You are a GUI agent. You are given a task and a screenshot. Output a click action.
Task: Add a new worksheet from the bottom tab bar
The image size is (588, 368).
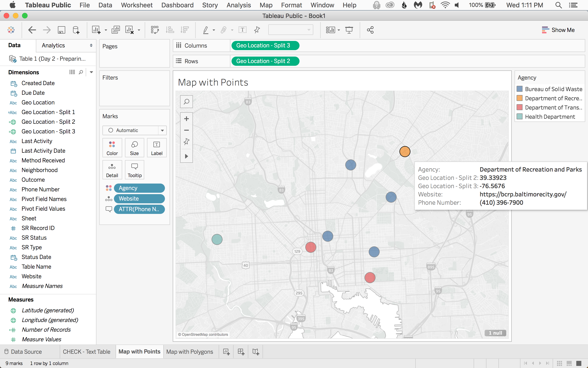226,352
